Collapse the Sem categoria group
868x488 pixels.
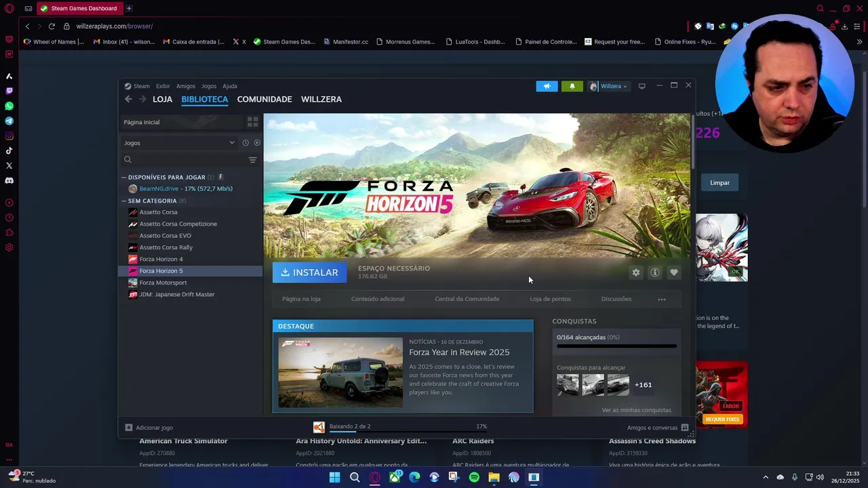pyautogui.click(x=124, y=201)
